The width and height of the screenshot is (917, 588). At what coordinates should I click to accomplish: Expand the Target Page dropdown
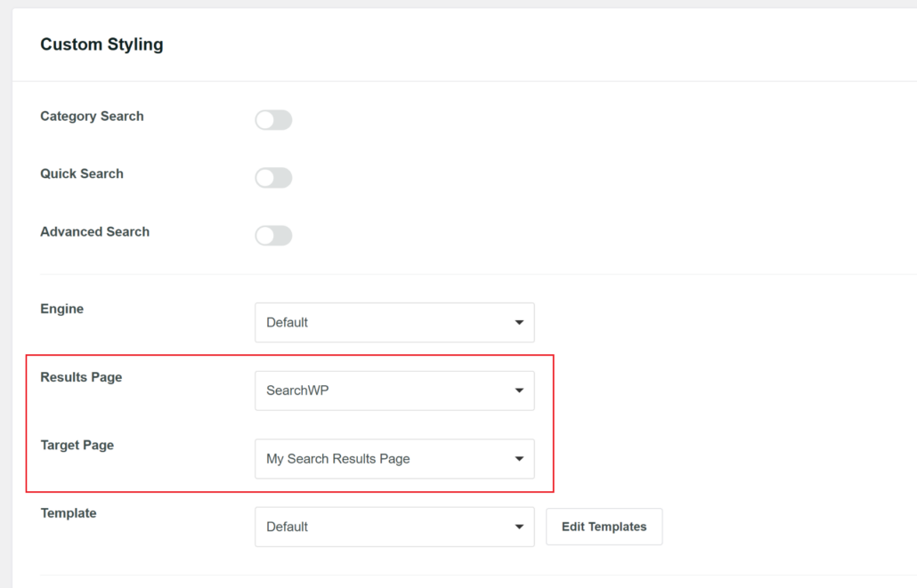(x=394, y=459)
